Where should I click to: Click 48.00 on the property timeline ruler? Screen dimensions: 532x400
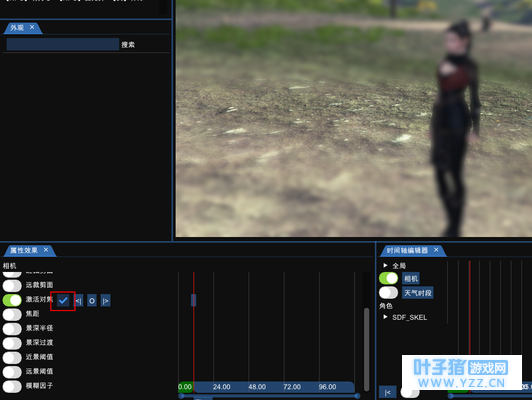[x=257, y=387]
